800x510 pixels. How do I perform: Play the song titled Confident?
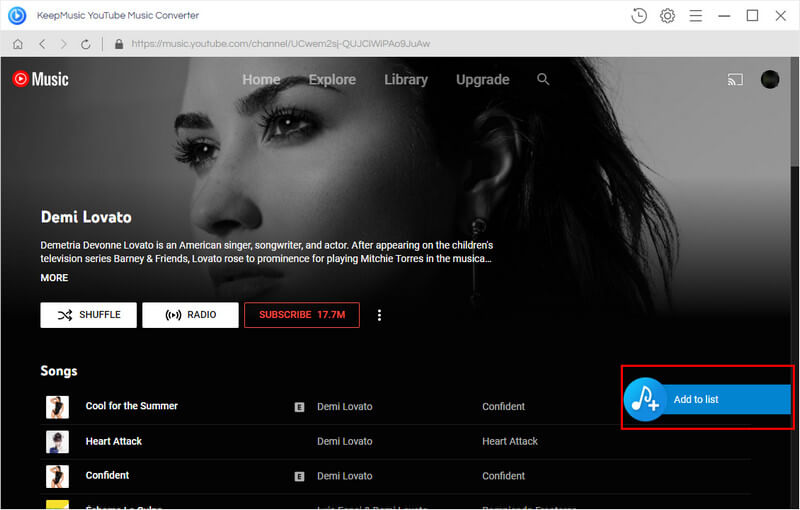tap(107, 475)
